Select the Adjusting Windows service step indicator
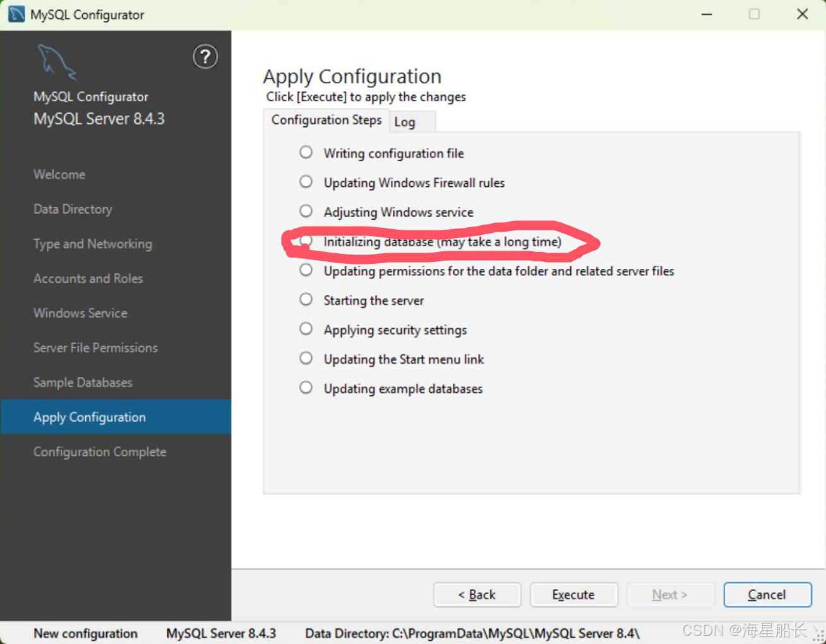The height and width of the screenshot is (644, 826). 306,211
